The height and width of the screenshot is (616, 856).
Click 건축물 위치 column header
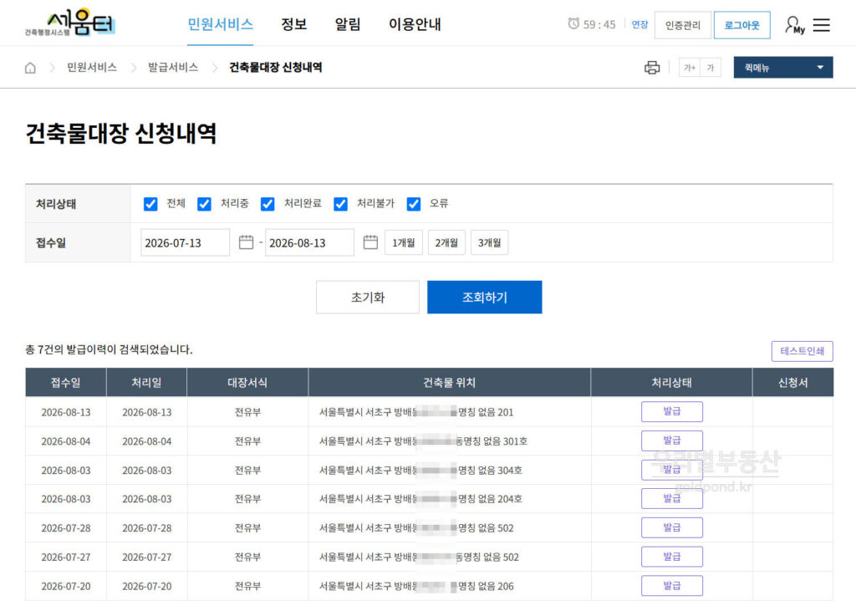[449, 383]
